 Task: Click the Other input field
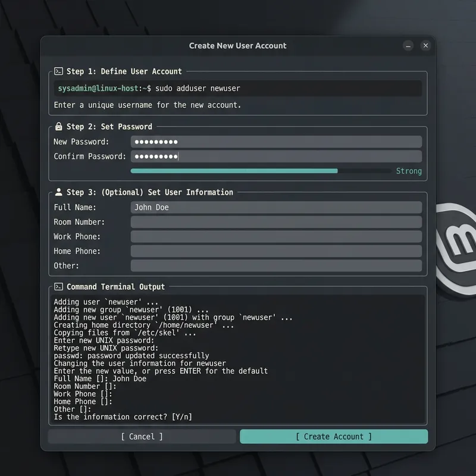(x=276, y=265)
